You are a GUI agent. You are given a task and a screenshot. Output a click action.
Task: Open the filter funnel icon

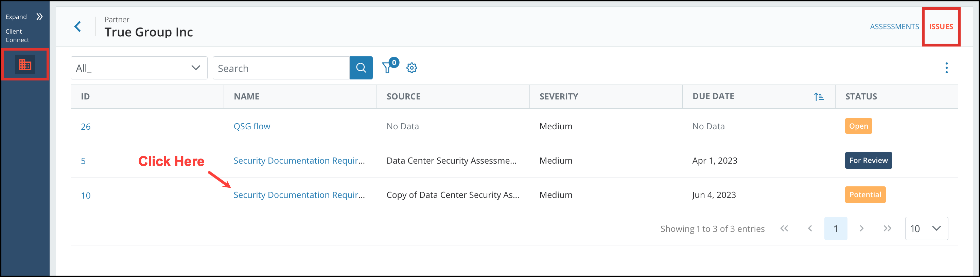tap(387, 68)
